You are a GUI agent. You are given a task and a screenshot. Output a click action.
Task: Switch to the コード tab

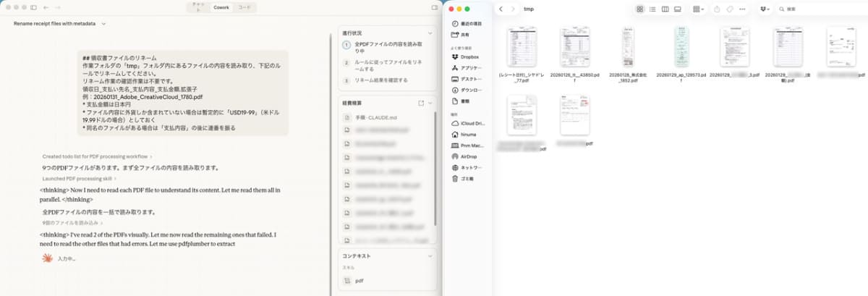point(244,7)
